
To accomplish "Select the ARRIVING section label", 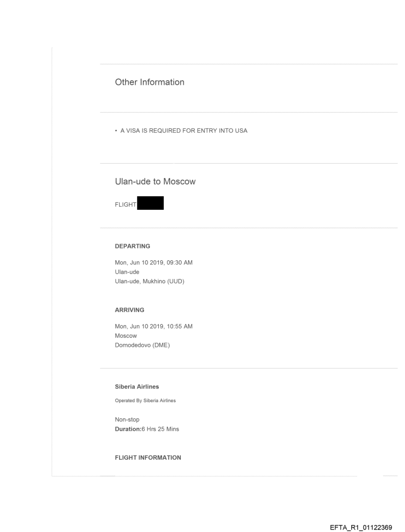I will (130, 310).
